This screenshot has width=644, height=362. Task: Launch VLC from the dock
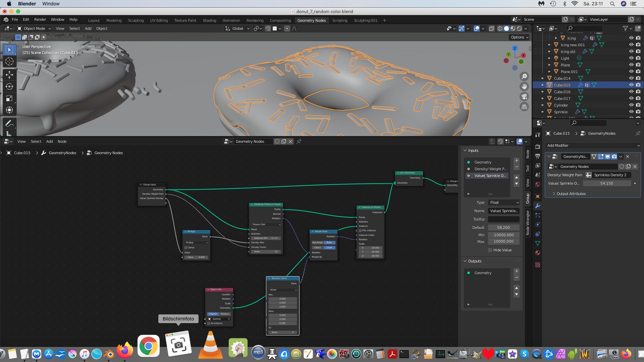click(210, 345)
